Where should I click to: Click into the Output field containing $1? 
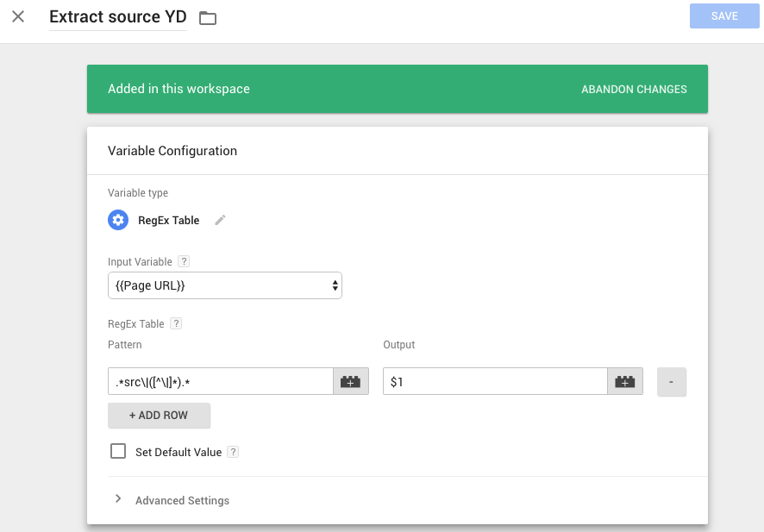click(495, 382)
